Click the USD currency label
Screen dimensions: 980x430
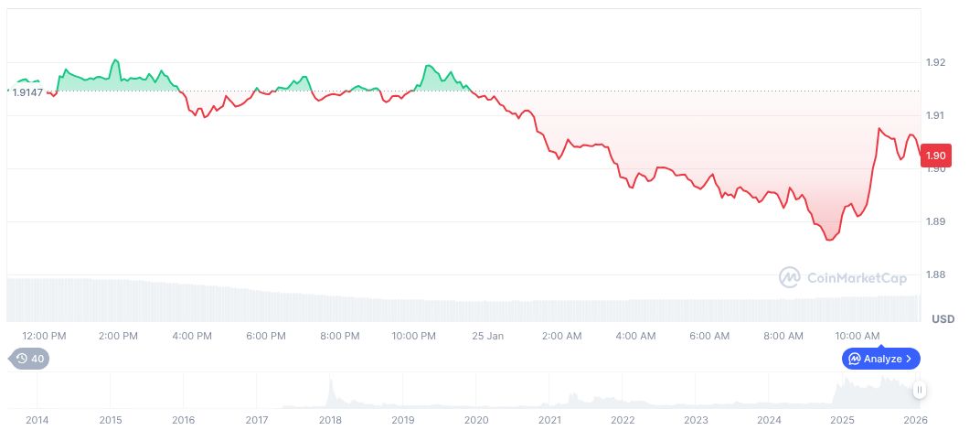pyautogui.click(x=943, y=319)
